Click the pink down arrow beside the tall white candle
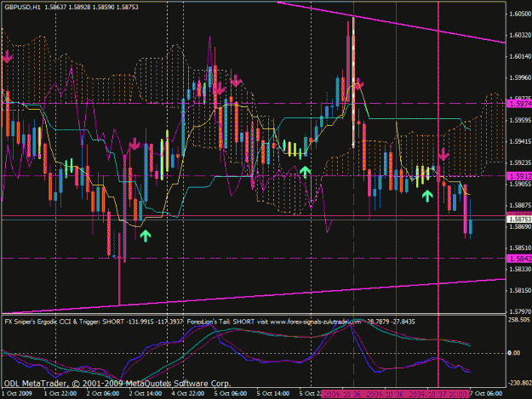The image size is (532, 399). point(358,83)
